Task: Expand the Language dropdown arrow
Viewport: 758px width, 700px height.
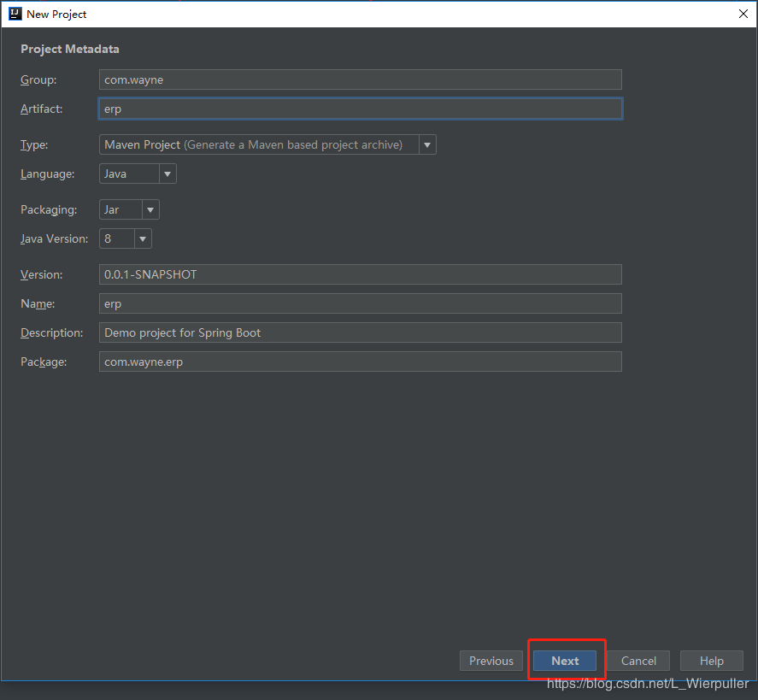Action: 167,174
